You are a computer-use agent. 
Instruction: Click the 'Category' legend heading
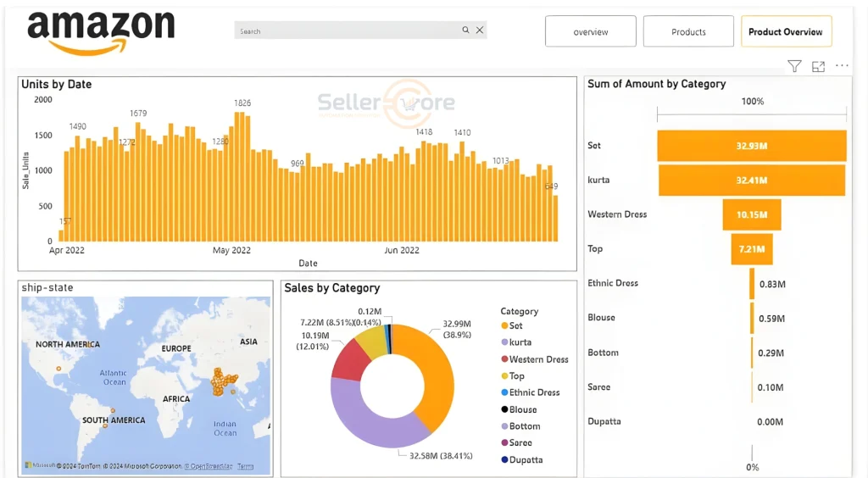[520, 312]
